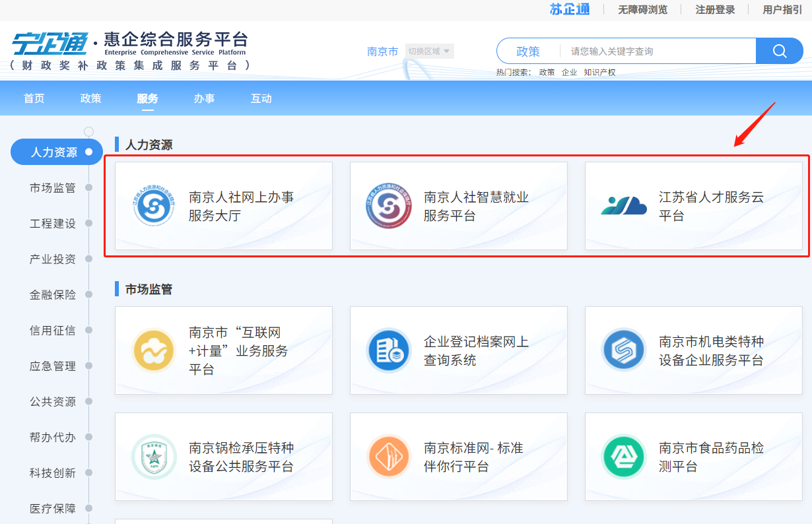The width and height of the screenshot is (812, 524).
Task: Click hot search term 政策 under search box
Action: point(547,73)
